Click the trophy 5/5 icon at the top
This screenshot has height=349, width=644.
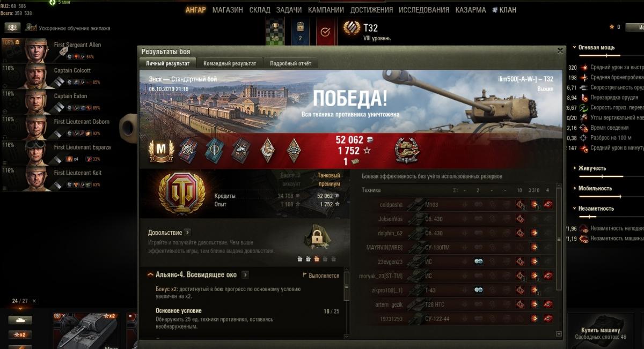[x=275, y=32]
